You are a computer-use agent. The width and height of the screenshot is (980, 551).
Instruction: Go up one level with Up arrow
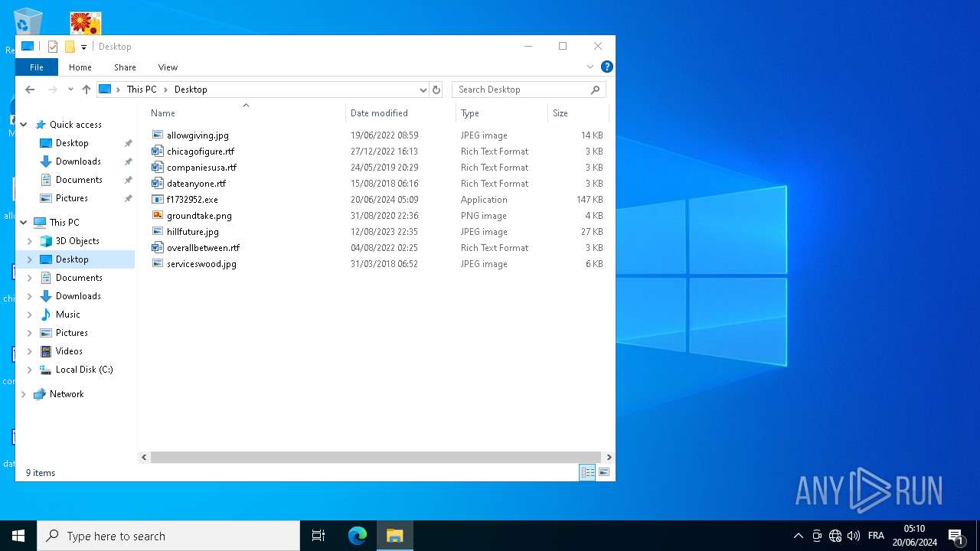tap(87, 90)
